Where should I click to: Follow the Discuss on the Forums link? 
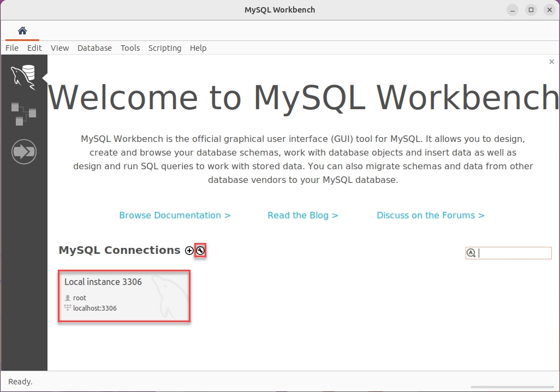click(430, 215)
